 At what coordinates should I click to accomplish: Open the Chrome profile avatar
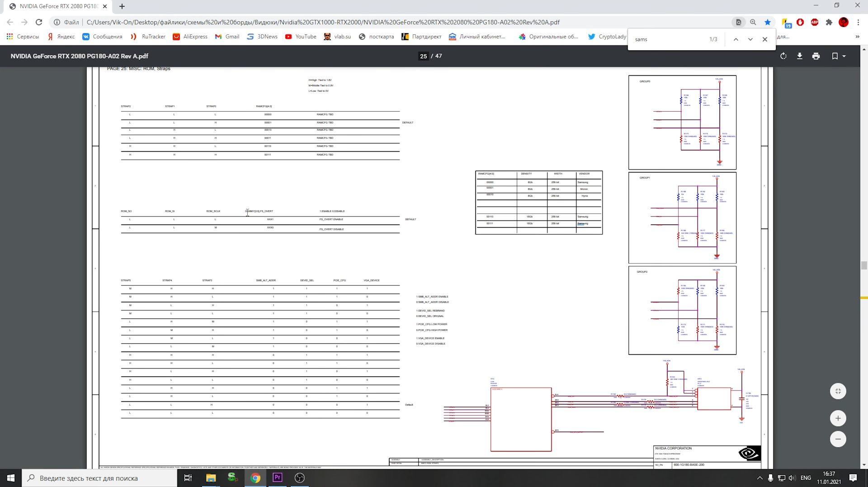coord(844,22)
